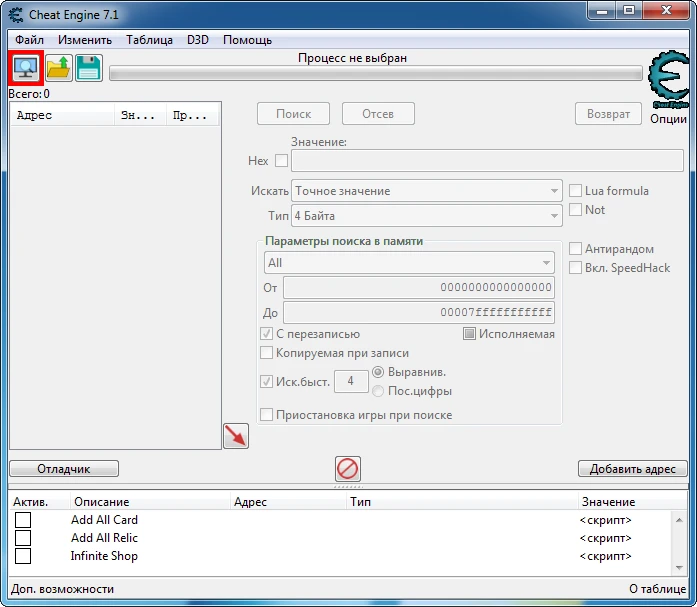Activate the Add All Relic script
697x607 pixels.
click(23, 538)
